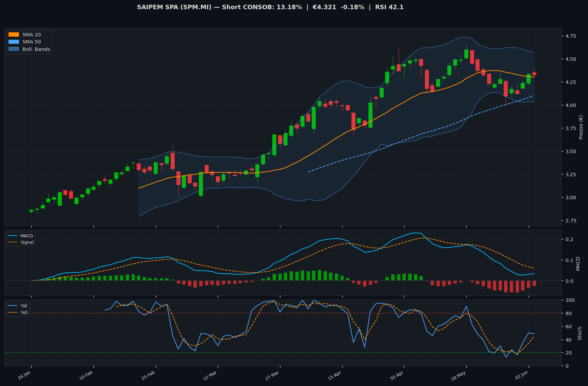Image resolution: width=588 pixels, height=386 pixels.
Task: Click the 40 stochastic axis label
Action: pos(568,340)
